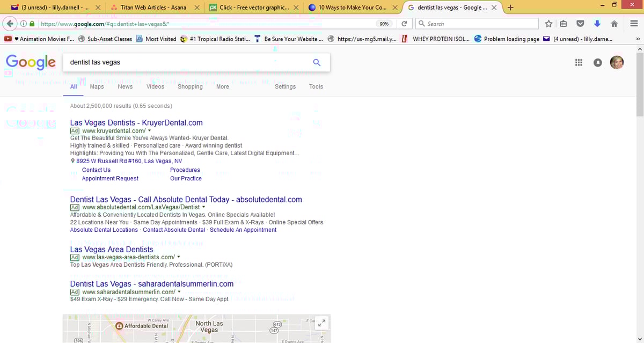Click the Firefox Search field in toolbar
The height and width of the screenshot is (343, 644).
pos(477,24)
